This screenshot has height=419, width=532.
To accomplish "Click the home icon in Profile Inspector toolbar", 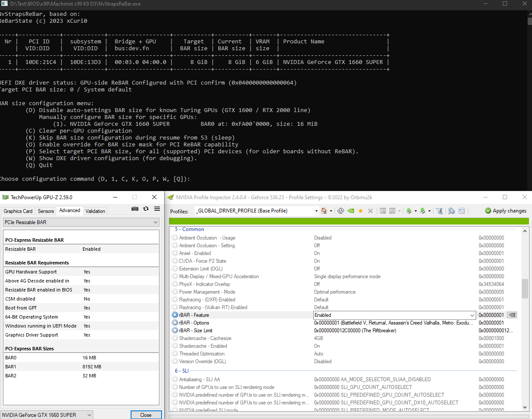I will pyautogui.click(x=324, y=211).
